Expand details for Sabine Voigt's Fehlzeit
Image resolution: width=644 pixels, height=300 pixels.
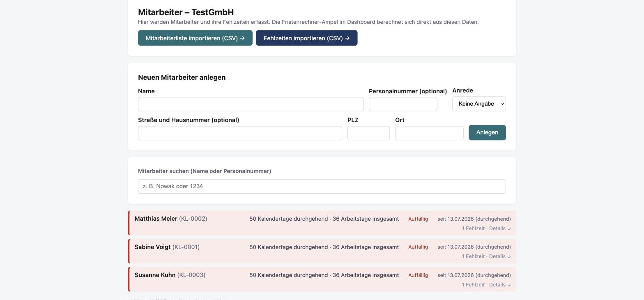click(486, 256)
